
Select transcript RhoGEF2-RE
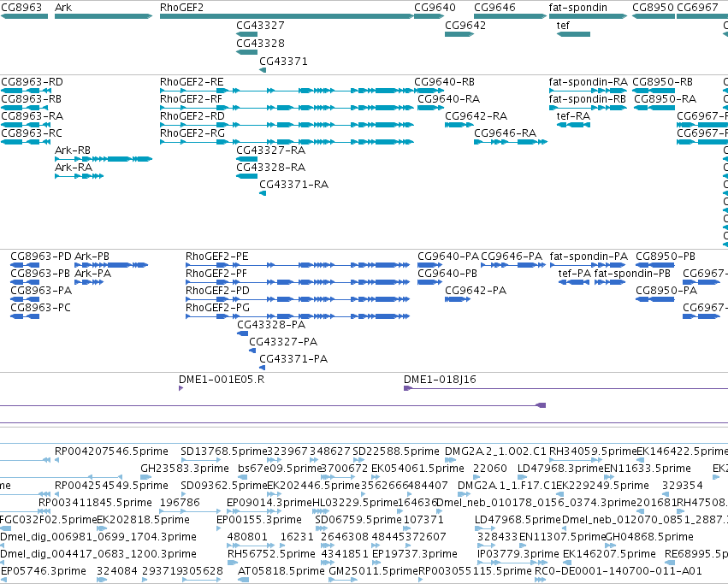coord(287,91)
